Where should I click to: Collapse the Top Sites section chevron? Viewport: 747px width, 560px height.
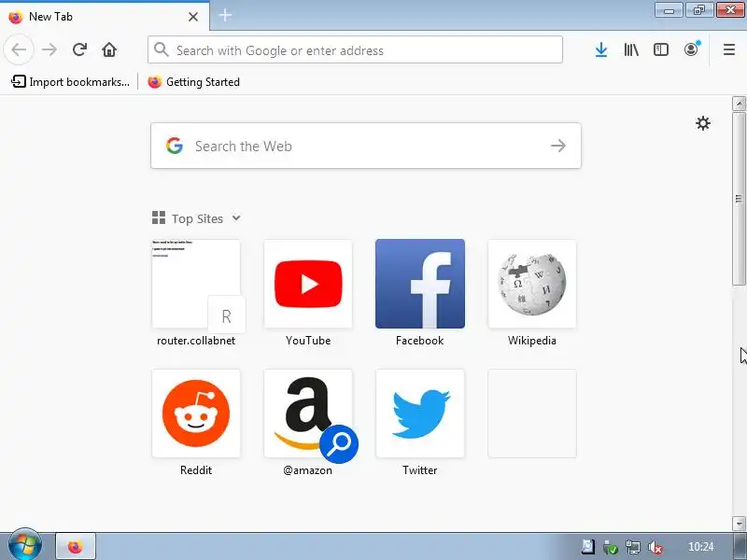236,218
